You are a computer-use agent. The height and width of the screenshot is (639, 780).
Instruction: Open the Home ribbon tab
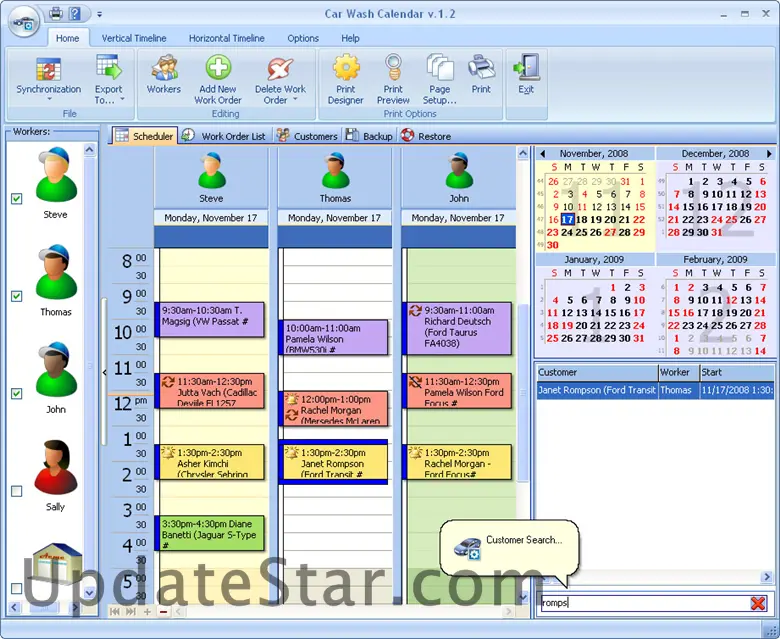pos(68,38)
